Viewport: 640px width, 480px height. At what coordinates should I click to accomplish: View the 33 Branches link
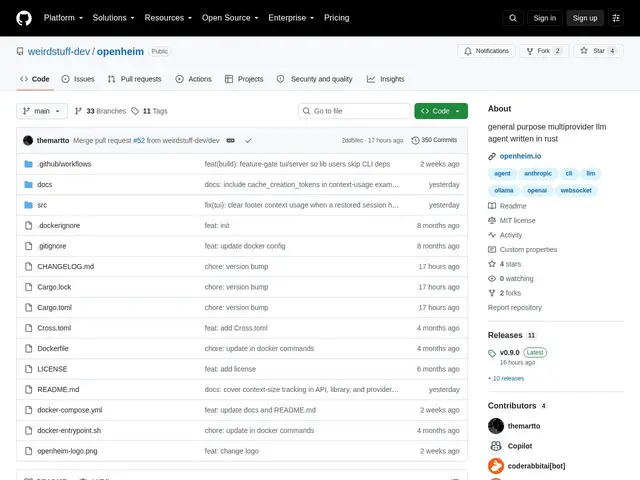point(100,111)
